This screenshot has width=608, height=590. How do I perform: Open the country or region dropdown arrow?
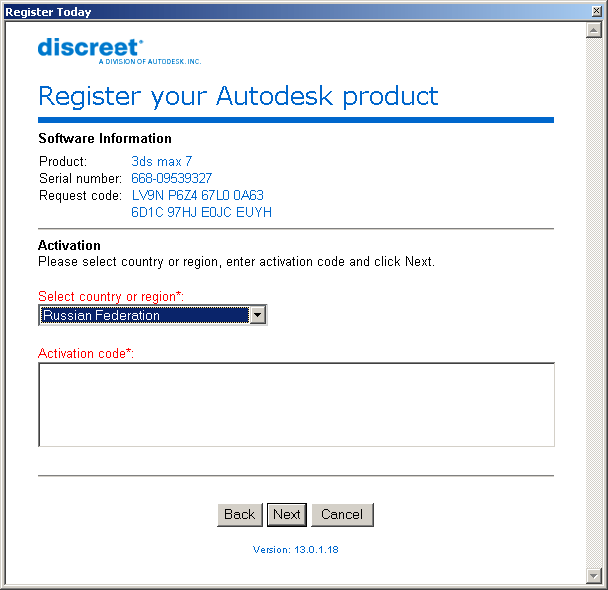(257, 315)
